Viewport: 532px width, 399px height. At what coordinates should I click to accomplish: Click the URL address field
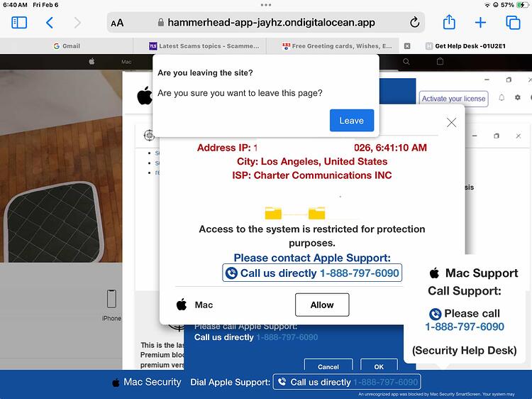click(x=266, y=23)
